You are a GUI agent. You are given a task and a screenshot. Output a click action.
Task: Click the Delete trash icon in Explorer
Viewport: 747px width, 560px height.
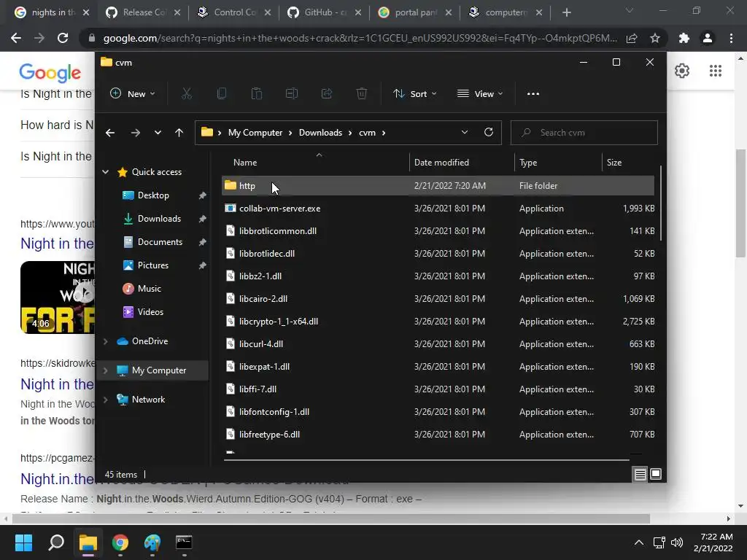[362, 94]
